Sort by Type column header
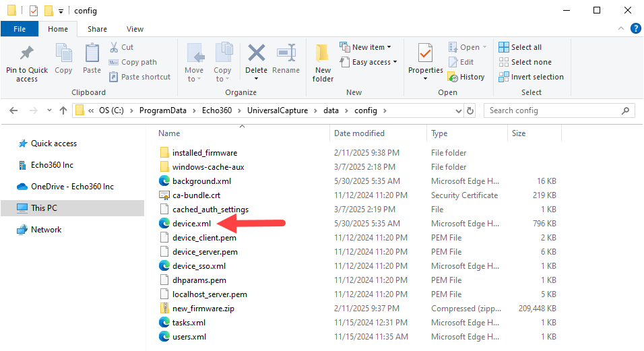 439,133
